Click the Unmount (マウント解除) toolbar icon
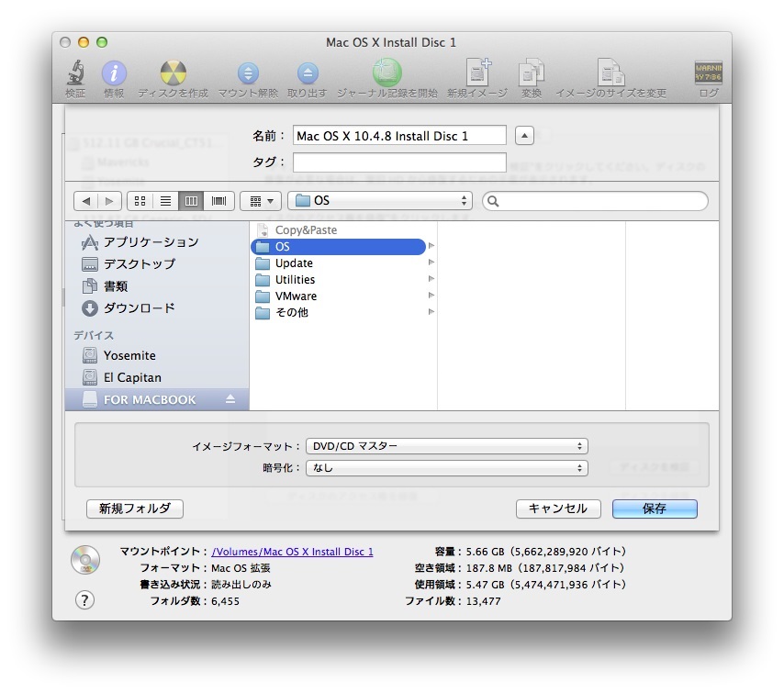The width and height of the screenshot is (784, 693). pos(248,73)
